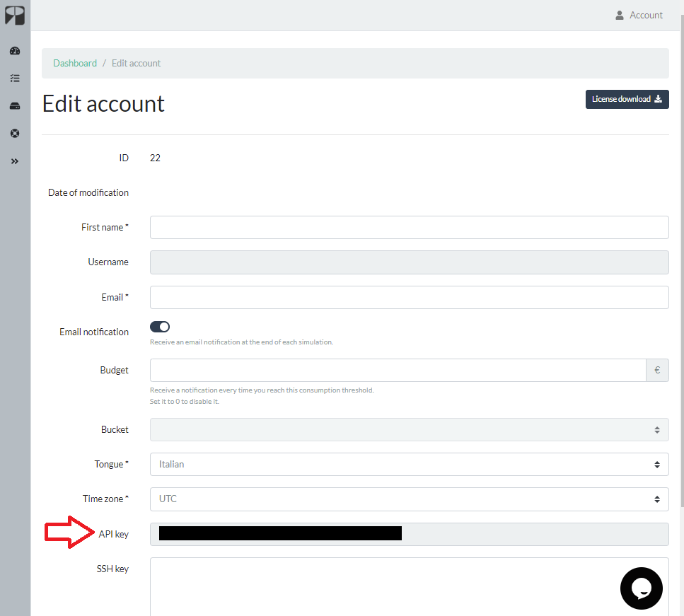The width and height of the screenshot is (684, 616).
Task: Open the chat support bubble
Action: pyautogui.click(x=642, y=588)
